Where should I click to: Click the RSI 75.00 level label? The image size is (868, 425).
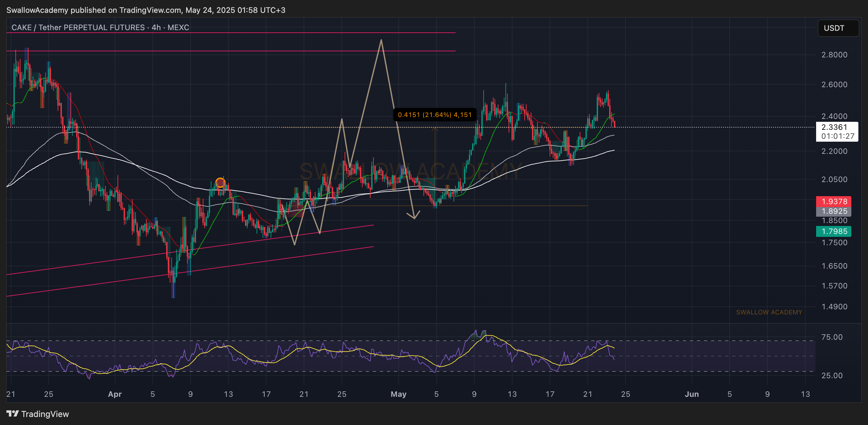(x=831, y=337)
